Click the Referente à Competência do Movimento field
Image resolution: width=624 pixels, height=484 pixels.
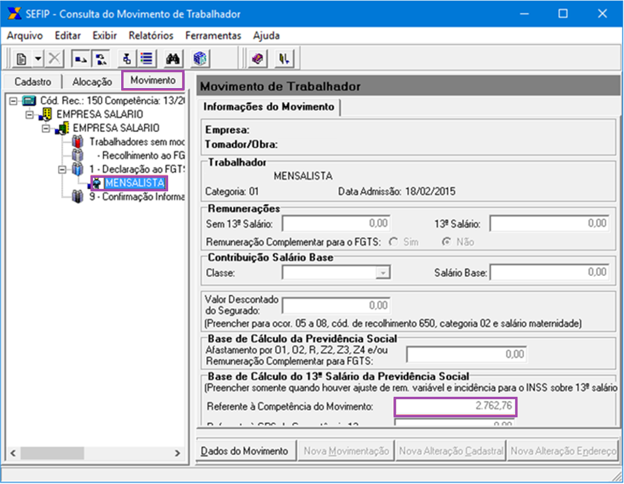coord(456,406)
